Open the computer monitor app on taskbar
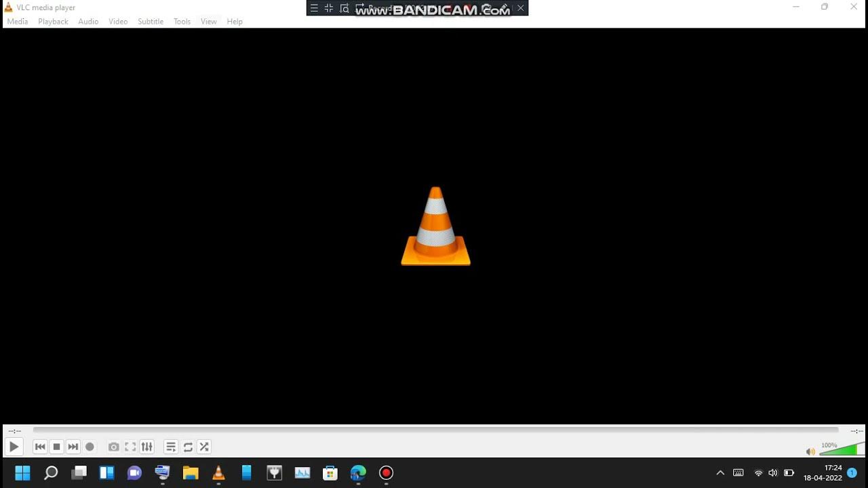Image resolution: width=868 pixels, height=488 pixels. click(162, 473)
